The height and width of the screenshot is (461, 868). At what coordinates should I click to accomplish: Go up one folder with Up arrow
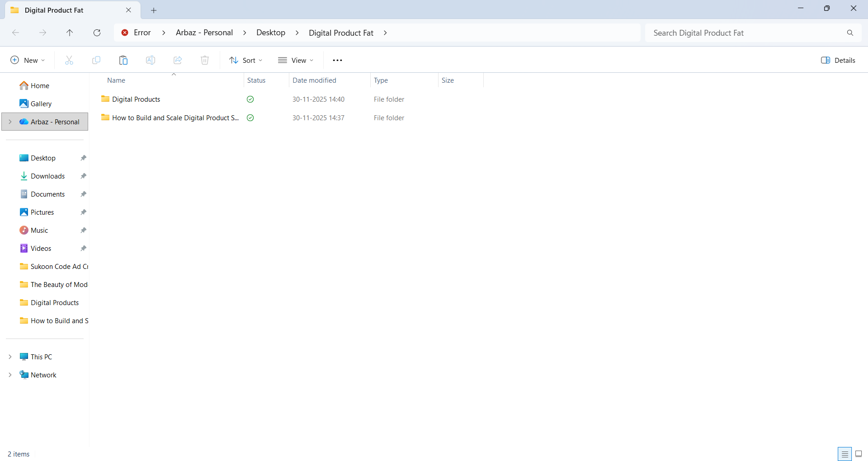[x=70, y=33]
